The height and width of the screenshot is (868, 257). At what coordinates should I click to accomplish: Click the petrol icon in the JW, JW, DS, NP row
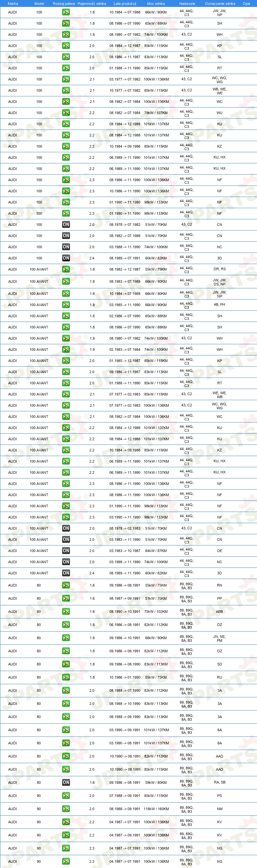pos(66,281)
